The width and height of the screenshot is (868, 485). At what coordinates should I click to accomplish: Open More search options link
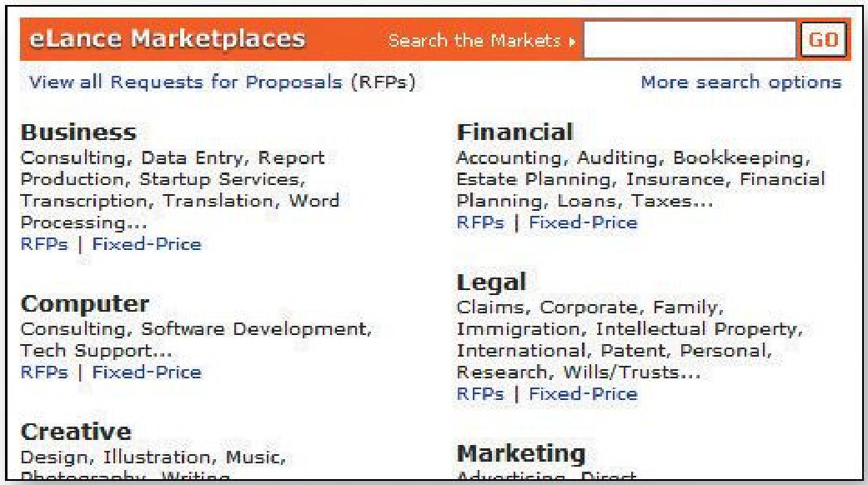click(x=740, y=82)
